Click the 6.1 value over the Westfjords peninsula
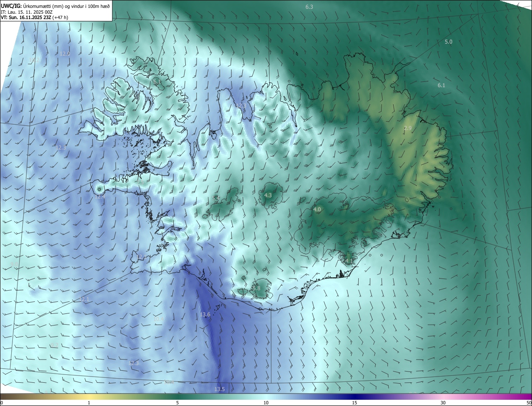The image size is (532, 406). coord(157,82)
